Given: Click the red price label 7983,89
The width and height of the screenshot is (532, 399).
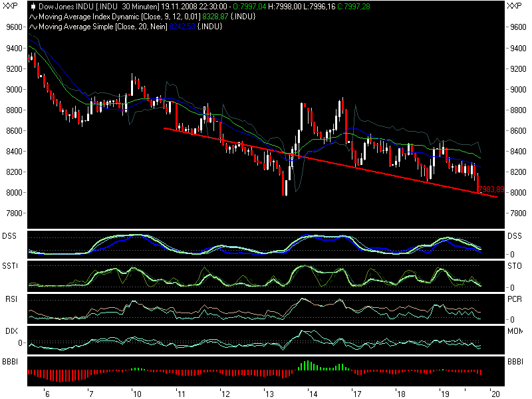Looking at the screenshot, I should pyautogui.click(x=491, y=190).
